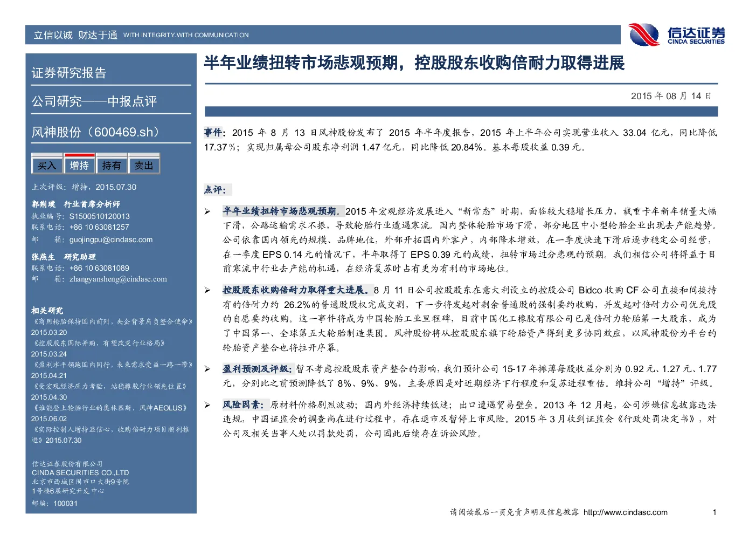Viewport: 756px width, 535px height.
Task: Click the date 2015.04.21 in related research
Action: (x=49, y=375)
